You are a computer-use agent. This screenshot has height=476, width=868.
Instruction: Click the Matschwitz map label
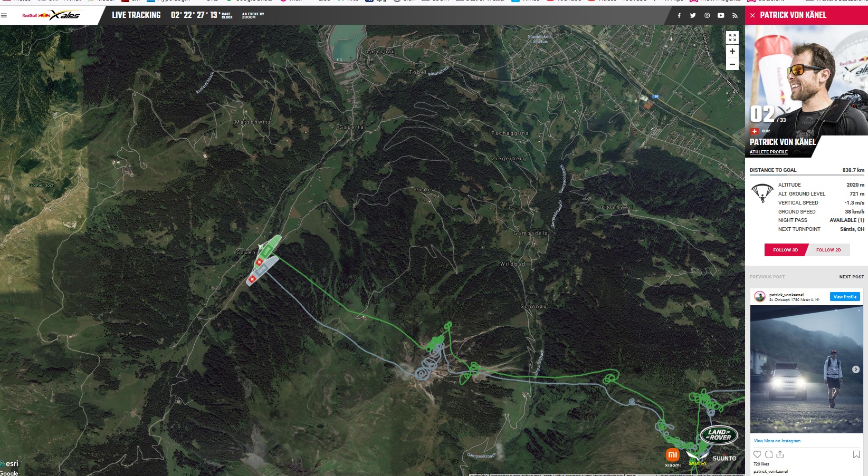pos(253,122)
